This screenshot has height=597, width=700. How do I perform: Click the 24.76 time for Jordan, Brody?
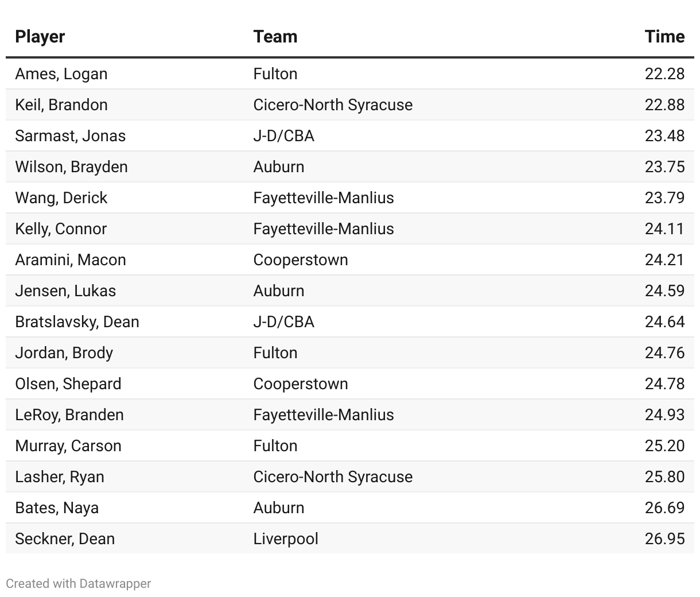tap(664, 353)
